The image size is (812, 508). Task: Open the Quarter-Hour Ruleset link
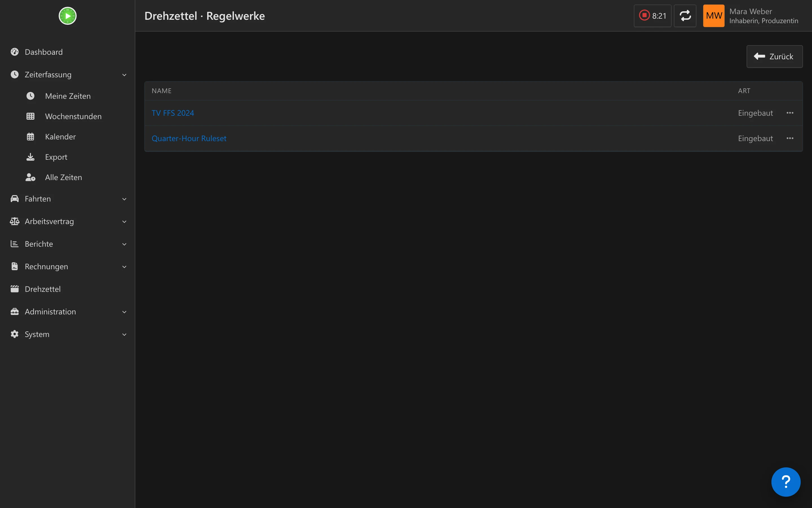(x=189, y=138)
